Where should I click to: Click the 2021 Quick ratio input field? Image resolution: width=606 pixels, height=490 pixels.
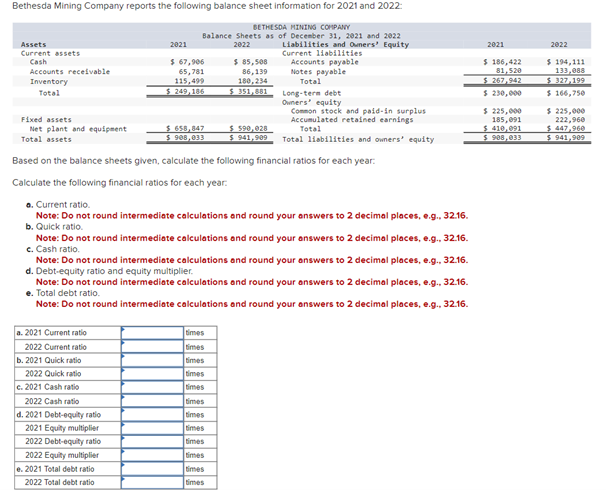point(152,360)
